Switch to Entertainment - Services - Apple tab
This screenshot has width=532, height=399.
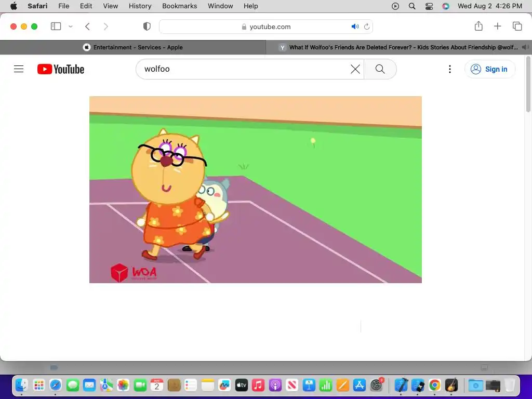pos(133,47)
